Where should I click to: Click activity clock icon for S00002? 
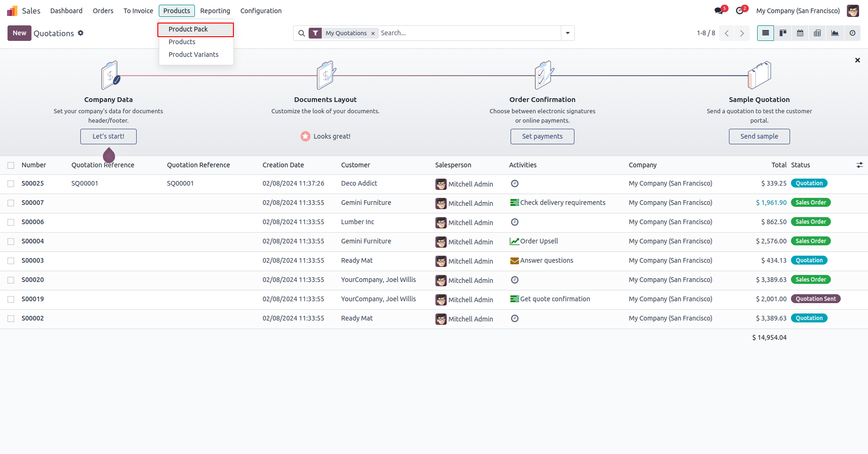(515, 318)
